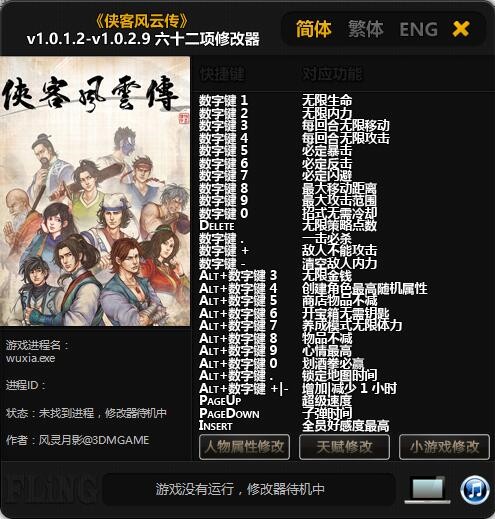Viewport: 495px width, 519px height.
Task: Click the 子弹时间 PageDown entry
Action: 327,413
